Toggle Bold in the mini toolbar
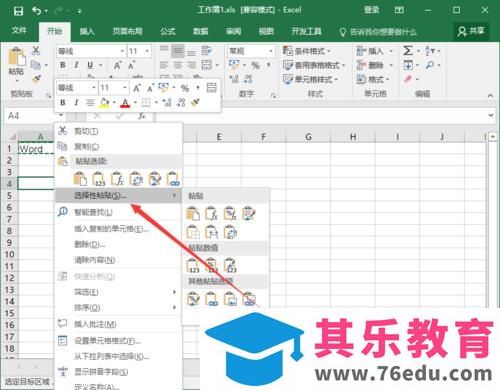This screenshot has height=390, width=500. click(63, 103)
